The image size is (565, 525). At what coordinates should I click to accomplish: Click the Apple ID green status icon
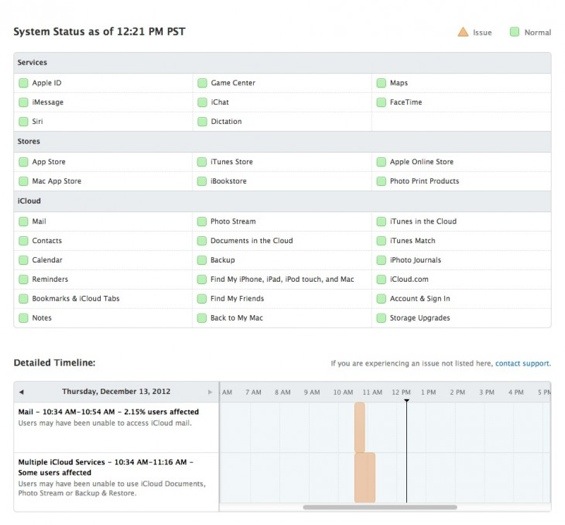click(x=23, y=83)
